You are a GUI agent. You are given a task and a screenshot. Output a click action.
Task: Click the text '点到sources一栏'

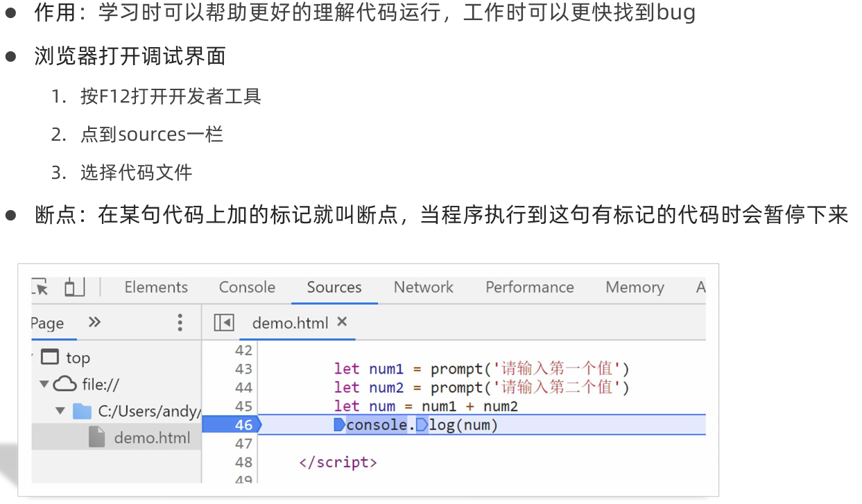(152, 134)
